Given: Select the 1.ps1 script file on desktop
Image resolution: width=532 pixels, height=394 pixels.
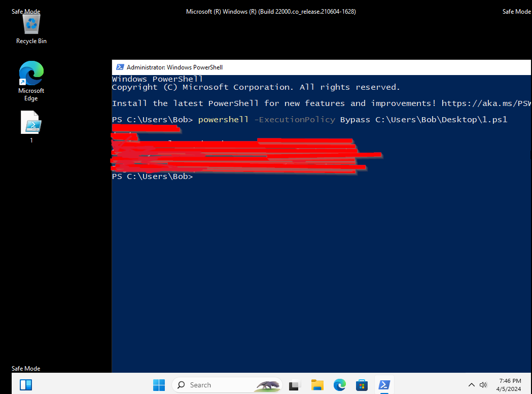Looking at the screenshot, I should 31,125.
